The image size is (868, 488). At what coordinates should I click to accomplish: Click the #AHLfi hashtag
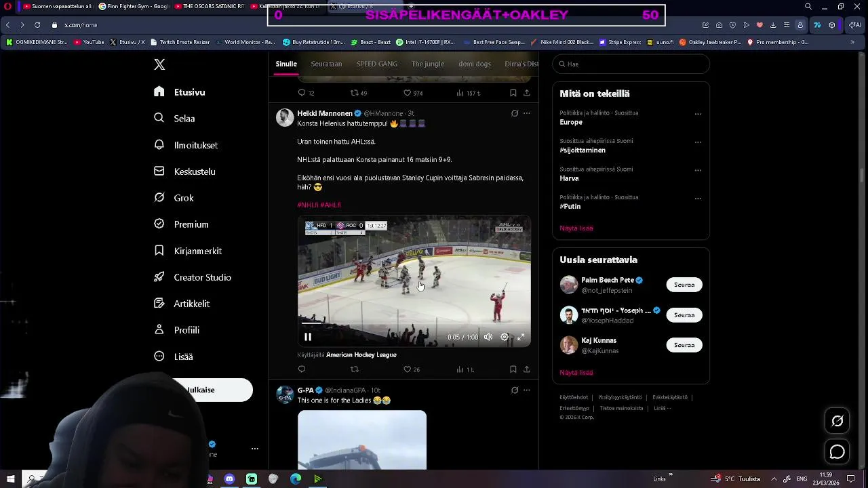(331, 205)
